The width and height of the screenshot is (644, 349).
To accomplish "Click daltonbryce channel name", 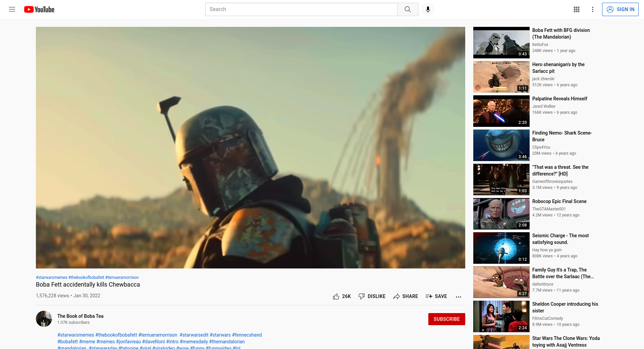I will tap(543, 284).
